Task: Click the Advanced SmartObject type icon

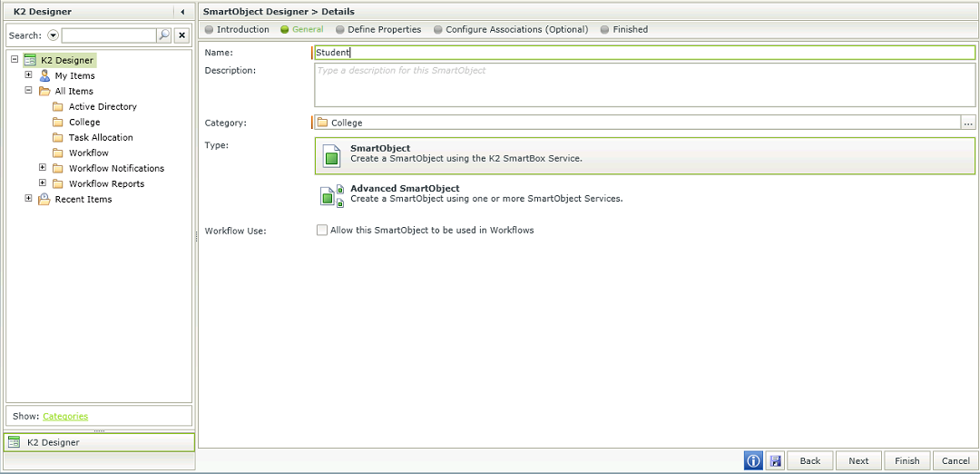Action: click(332, 195)
